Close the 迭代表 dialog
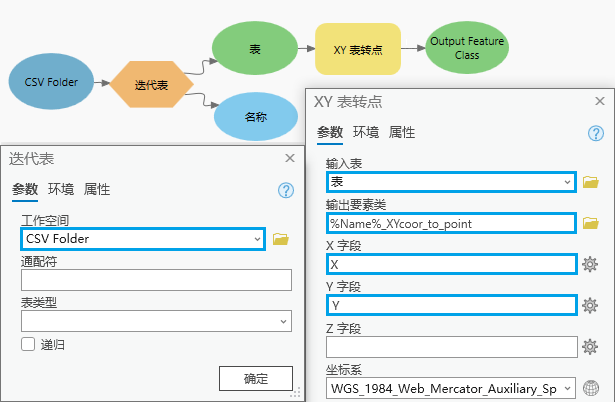 tap(290, 158)
